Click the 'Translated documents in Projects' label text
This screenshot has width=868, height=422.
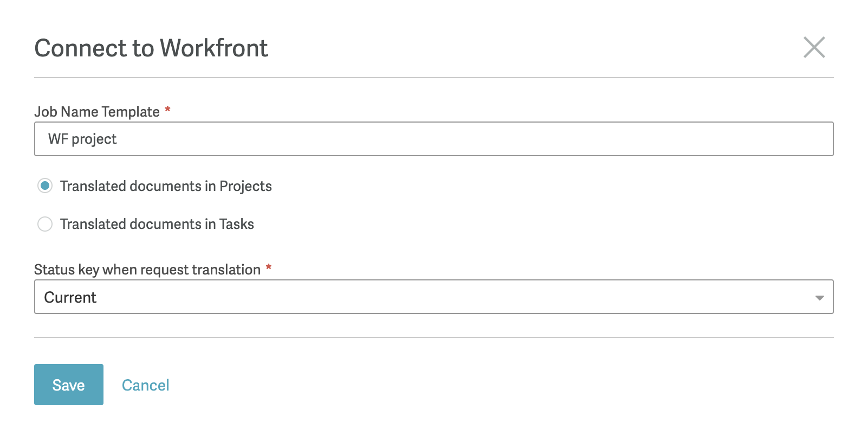(x=166, y=186)
